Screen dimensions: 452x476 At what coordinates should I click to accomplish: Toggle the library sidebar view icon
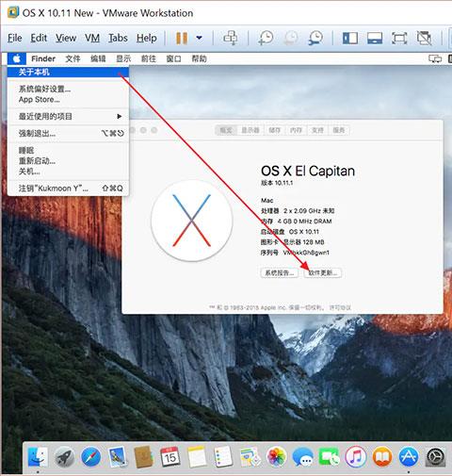coord(350,38)
